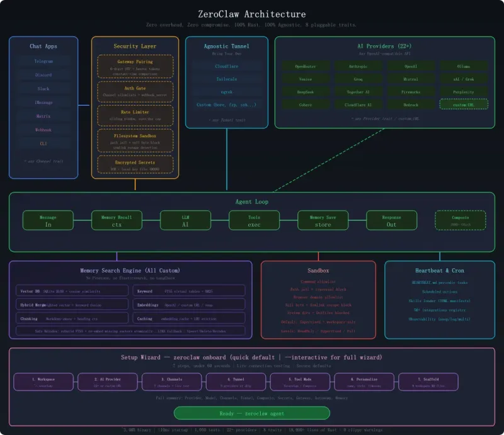
Task: Select the Discord entry in Chat Apps
Action: click(x=43, y=75)
